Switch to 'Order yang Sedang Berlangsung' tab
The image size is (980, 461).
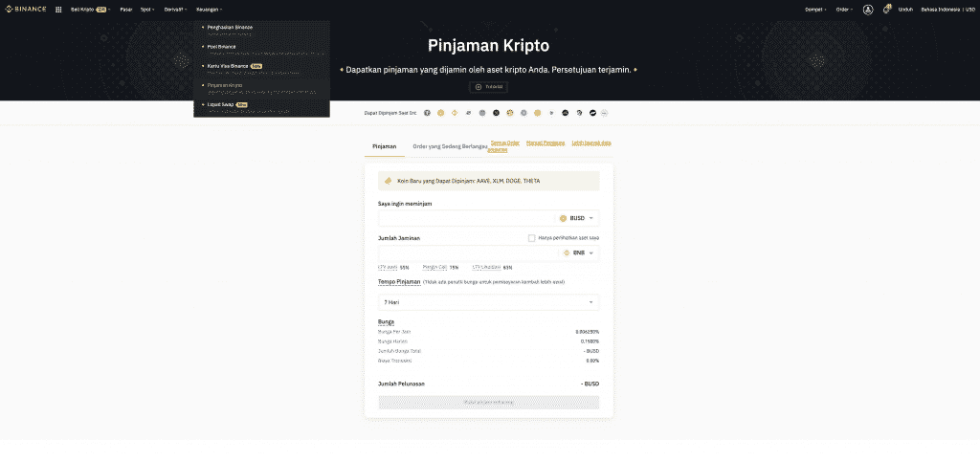[449, 146]
